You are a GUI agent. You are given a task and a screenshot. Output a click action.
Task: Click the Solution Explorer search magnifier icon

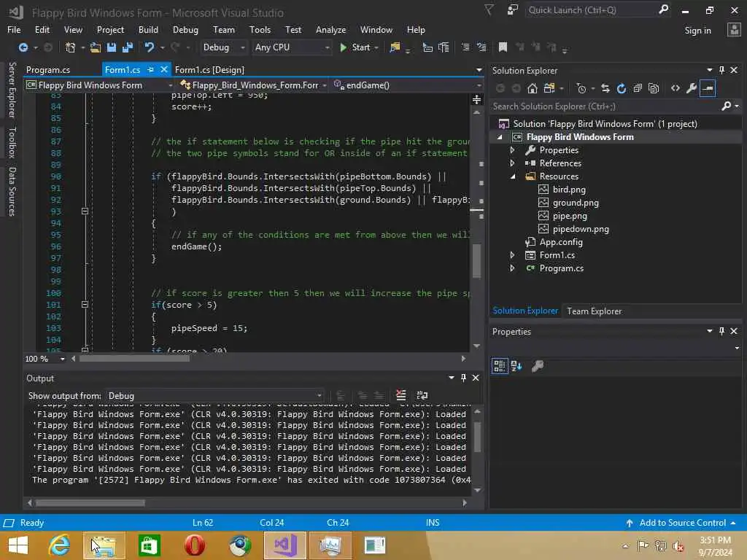click(727, 106)
